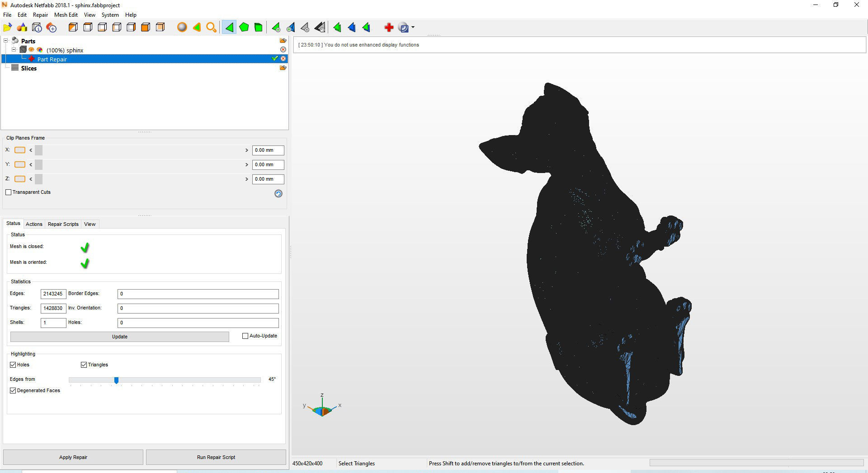
Task: Click the X clip plane right arrow
Action: tap(247, 150)
